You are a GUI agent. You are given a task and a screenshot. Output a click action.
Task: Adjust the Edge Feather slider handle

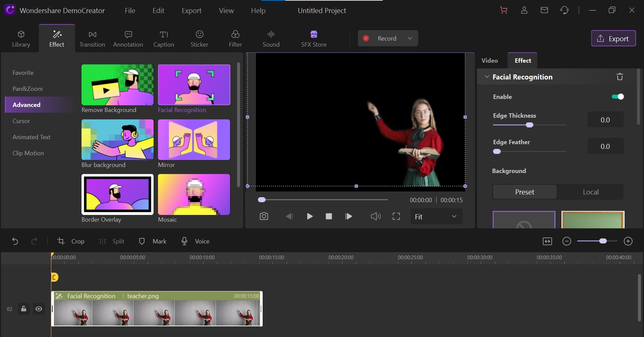[497, 151]
